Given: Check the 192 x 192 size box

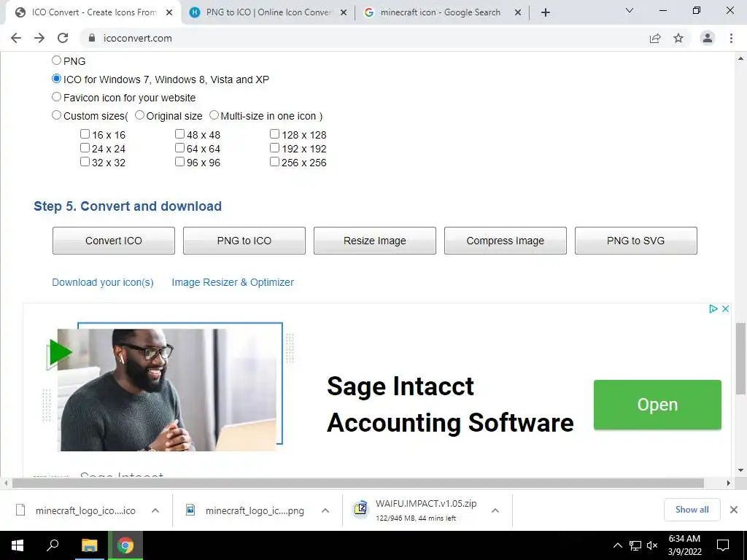Looking at the screenshot, I should click(x=274, y=147).
